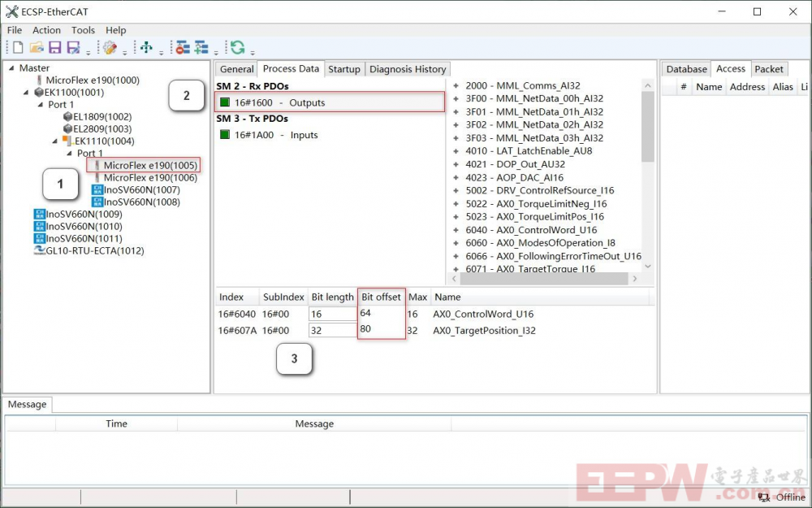Expand all tree nodes using green plus icon
812x508 pixels.
(201, 48)
